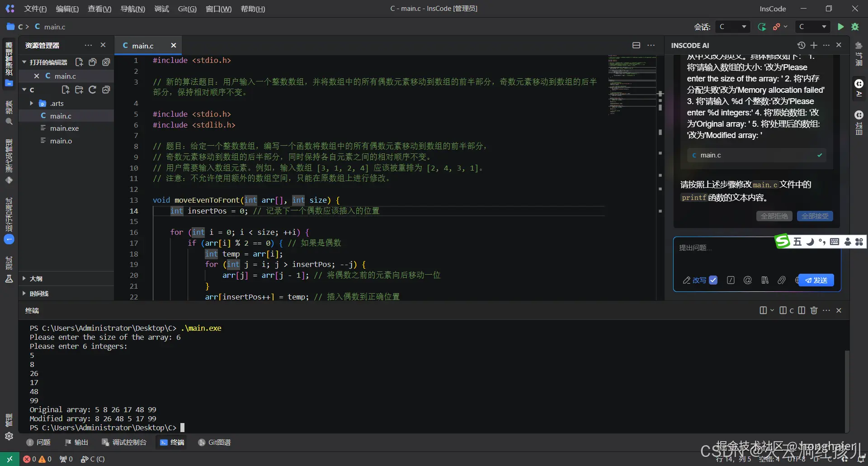868x466 pixels.
Task: Expand the Timeline (时间线) section
Action: click(x=24, y=293)
